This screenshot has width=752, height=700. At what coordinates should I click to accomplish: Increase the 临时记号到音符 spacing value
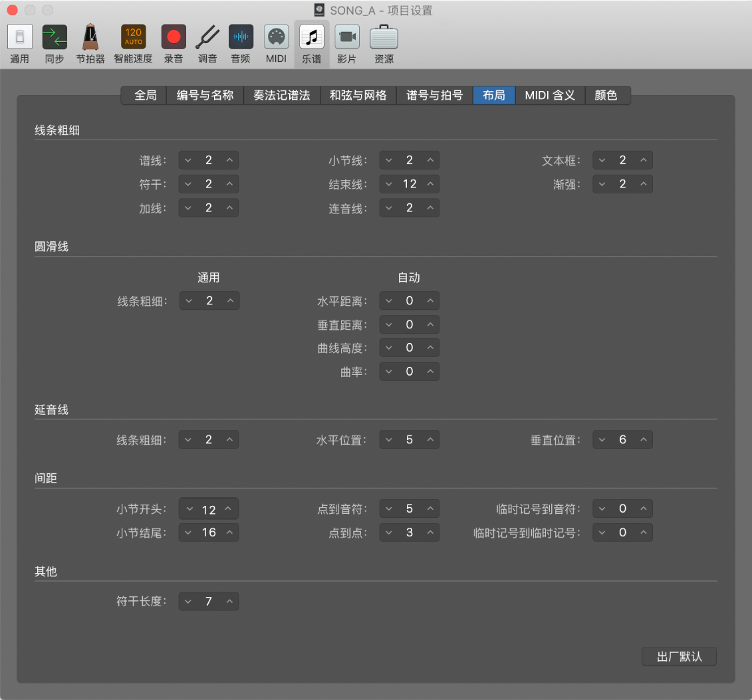tap(644, 509)
